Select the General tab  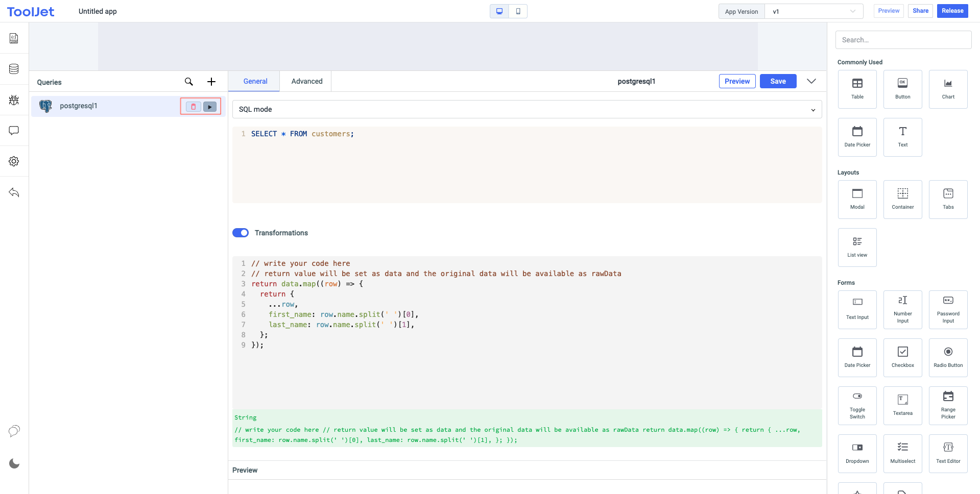coord(255,81)
